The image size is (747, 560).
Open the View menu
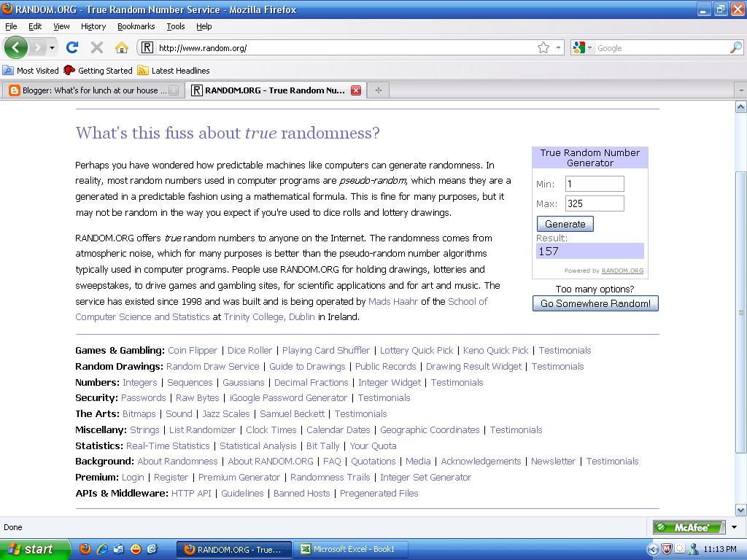61,26
